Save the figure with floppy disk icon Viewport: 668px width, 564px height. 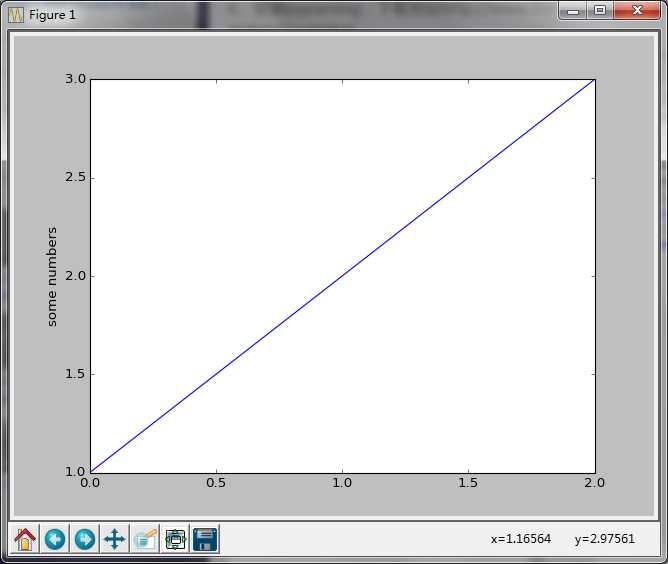(x=205, y=539)
